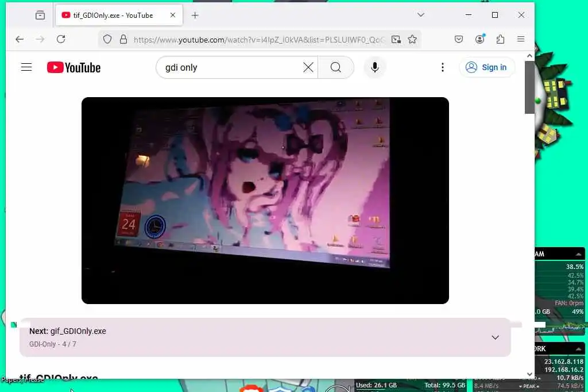This screenshot has height=392, width=588.
Task: Click 'Used: 26.1 GB' disk readout
Action: pyautogui.click(x=376, y=385)
